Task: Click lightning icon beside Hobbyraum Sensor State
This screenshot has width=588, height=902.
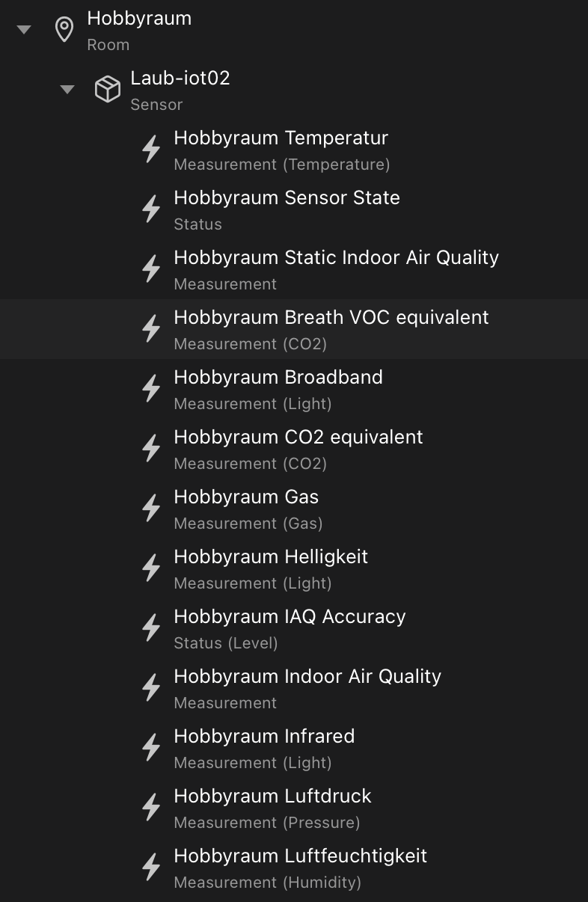Action: 152,209
